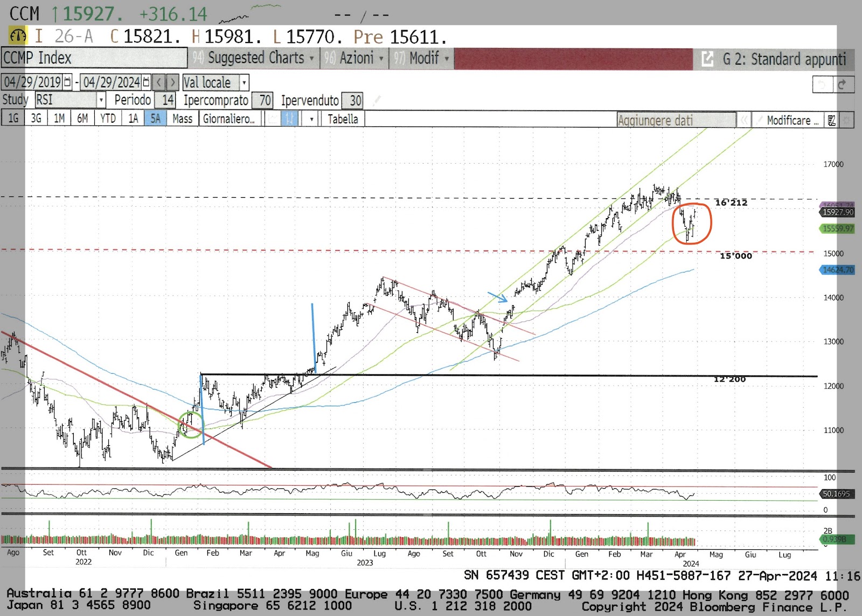Open the start date calendar picker
862x616 pixels.
[67, 82]
